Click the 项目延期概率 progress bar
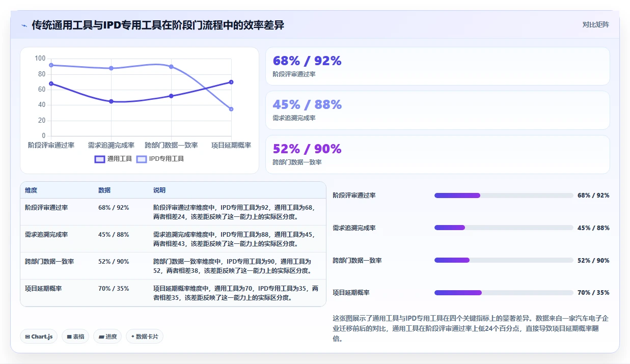 tap(504, 293)
